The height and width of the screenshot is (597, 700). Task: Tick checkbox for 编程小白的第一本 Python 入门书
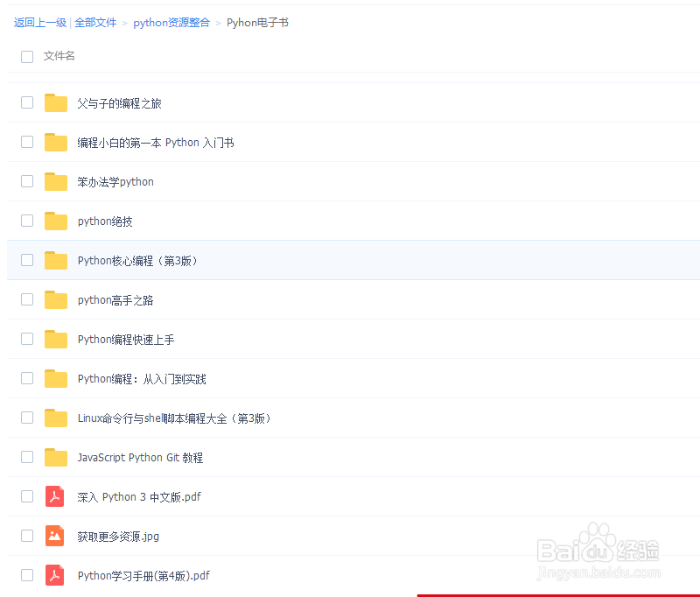[x=27, y=142]
